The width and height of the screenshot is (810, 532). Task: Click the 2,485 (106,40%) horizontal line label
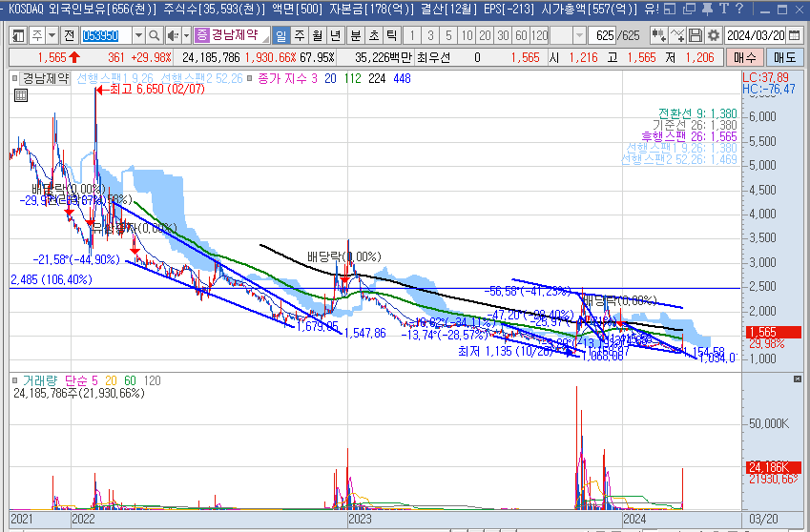[x=52, y=280]
